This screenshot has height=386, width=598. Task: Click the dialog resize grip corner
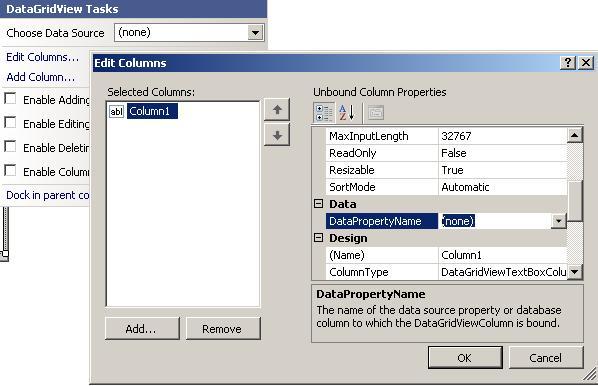pos(590,375)
